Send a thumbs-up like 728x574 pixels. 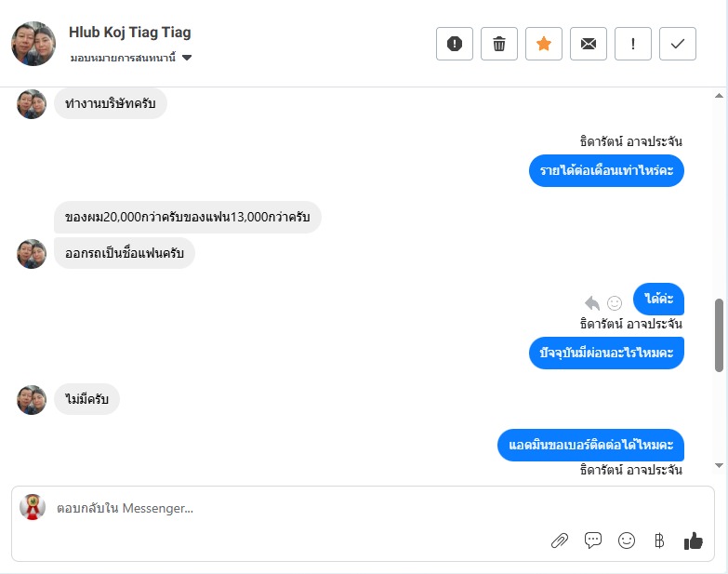pos(693,541)
